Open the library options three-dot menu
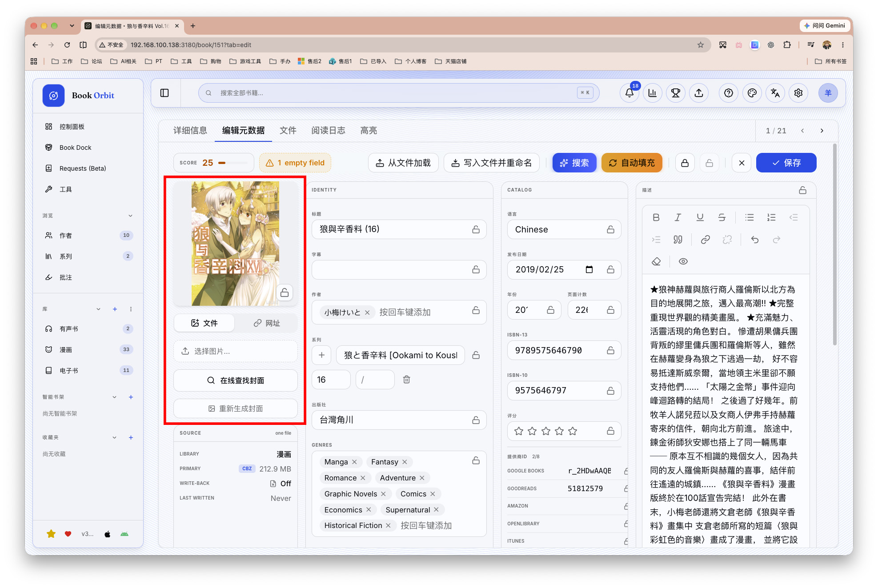 130,309
